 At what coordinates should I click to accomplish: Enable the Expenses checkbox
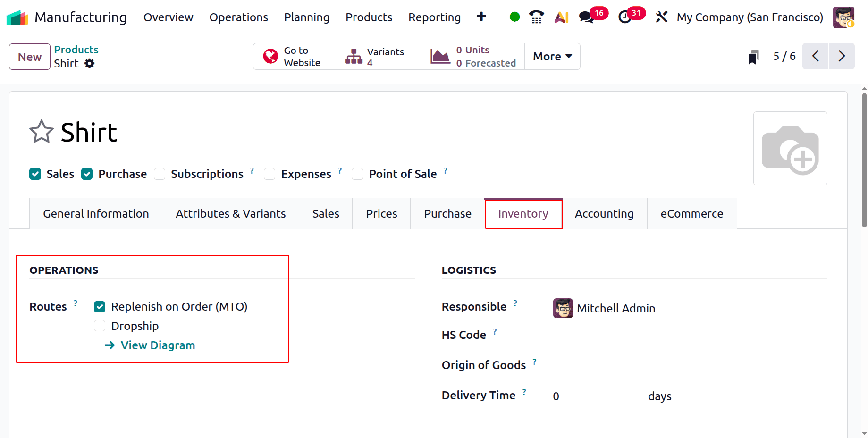click(x=270, y=174)
